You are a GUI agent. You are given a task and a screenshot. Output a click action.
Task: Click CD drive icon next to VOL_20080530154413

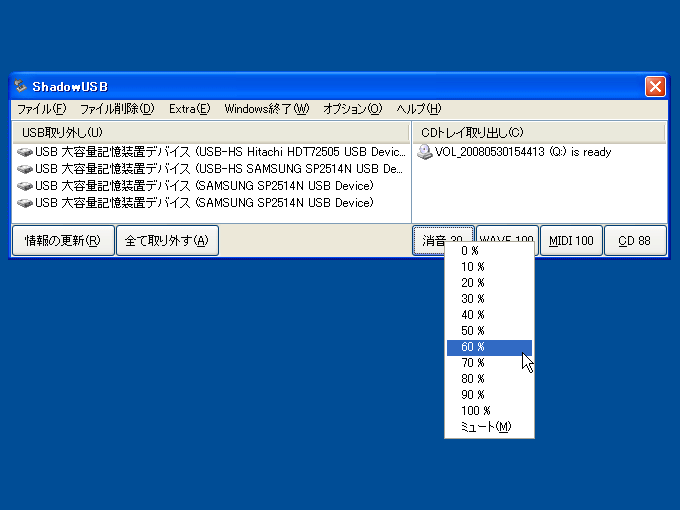tap(425, 152)
